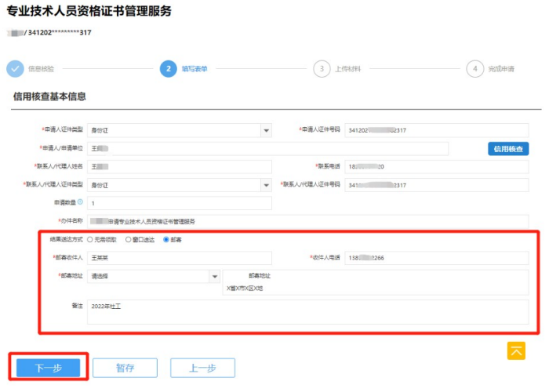Image resolution: width=549 pixels, height=392 pixels.
Task: Click the 备注 text area
Action: pyautogui.click(x=307, y=311)
